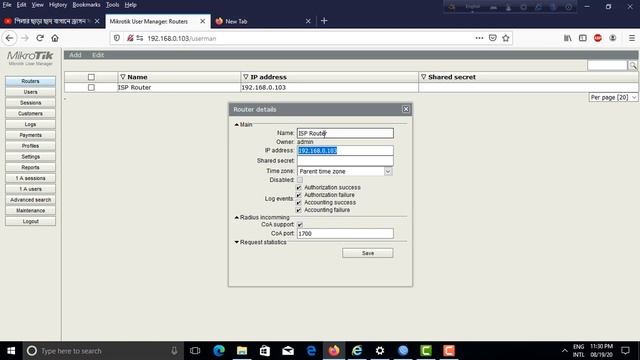Viewport: 640px width, 360px height.
Task: Go back with the browser back arrow
Action: 10,38
